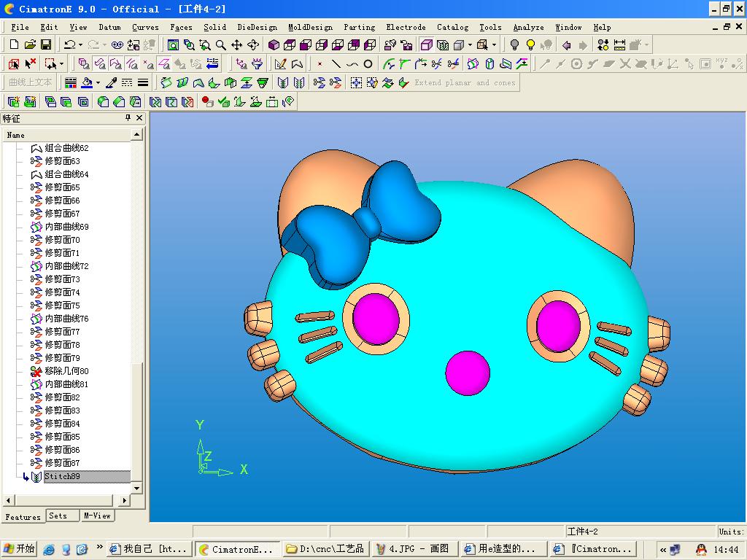Click the Name column header
This screenshot has height=560, width=747.
pyautogui.click(x=66, y=135)
